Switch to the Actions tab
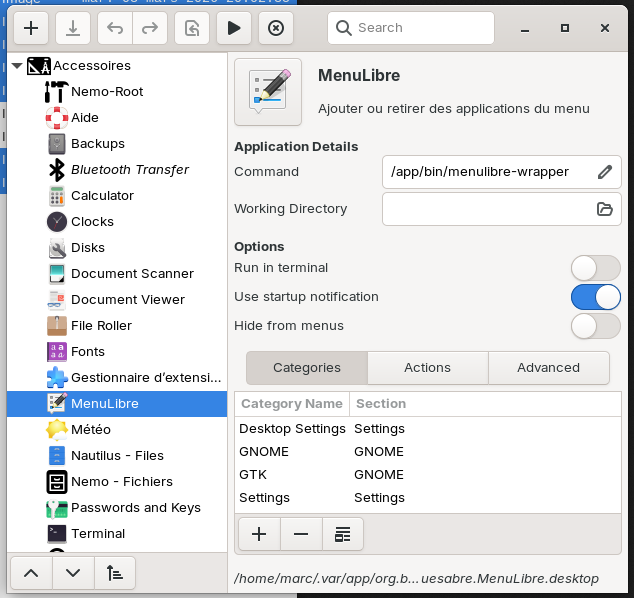 (427, 368)
